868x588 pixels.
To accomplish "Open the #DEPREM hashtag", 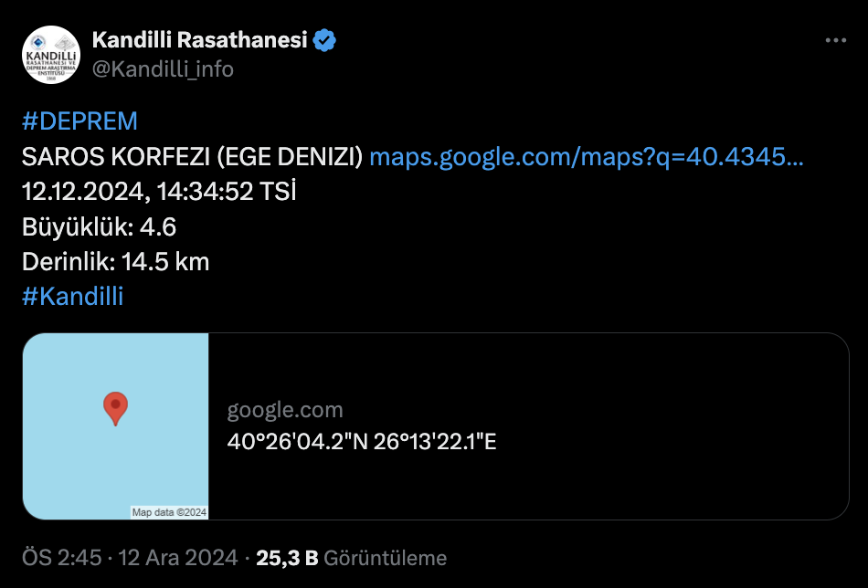I will tap(79, 121).
